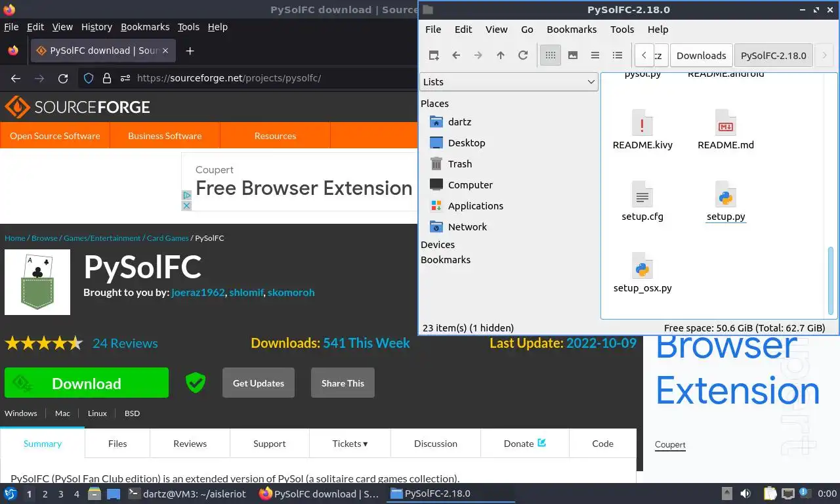Reload the current folder in file manager
The width and height of the screenshot is (840, 504).
pos(523,55)
